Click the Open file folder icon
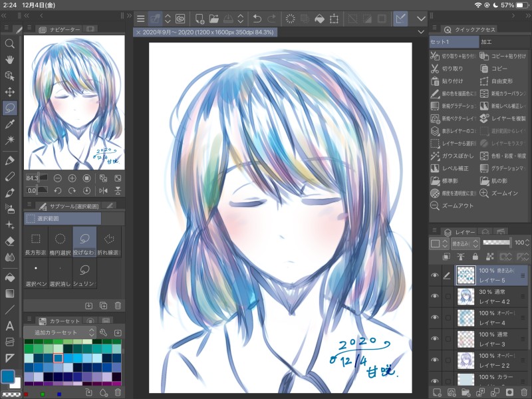 [x=213, y=19]
